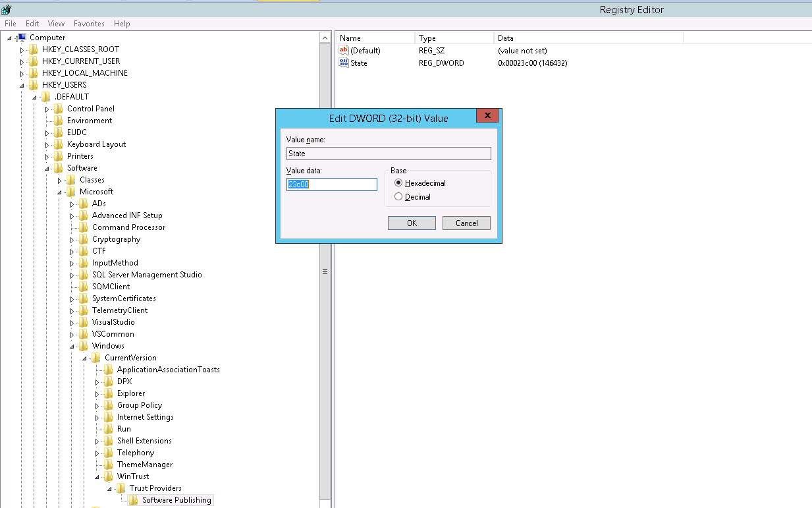Click the Cryptography folder icon
The image size is (812, 508).
(x=84, y=239)
